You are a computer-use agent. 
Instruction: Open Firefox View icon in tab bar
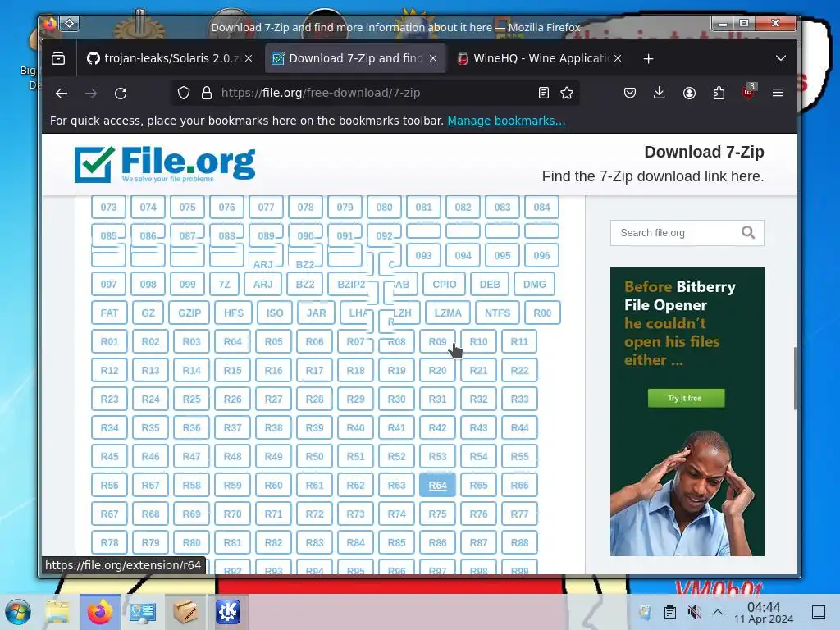58,58
